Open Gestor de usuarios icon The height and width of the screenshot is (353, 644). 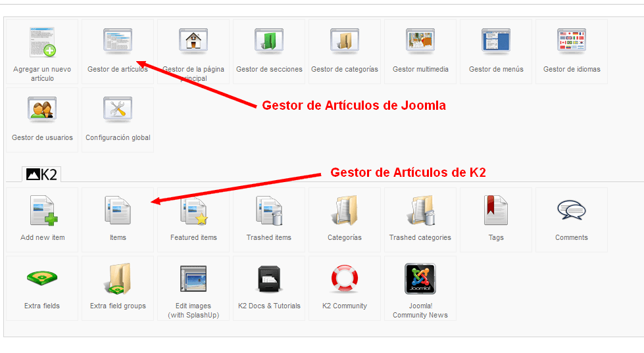(42, 110)
